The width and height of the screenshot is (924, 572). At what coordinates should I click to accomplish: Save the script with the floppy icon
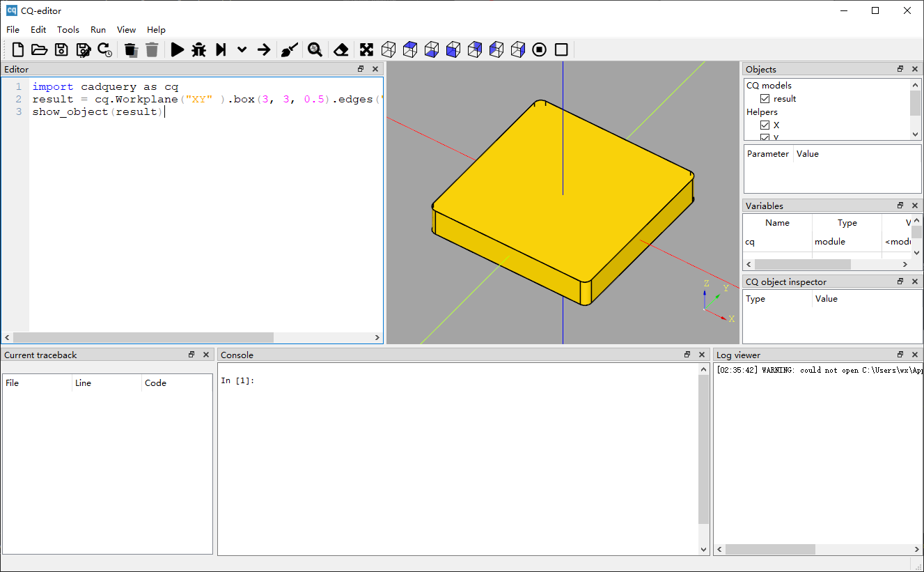click(61, 49)
